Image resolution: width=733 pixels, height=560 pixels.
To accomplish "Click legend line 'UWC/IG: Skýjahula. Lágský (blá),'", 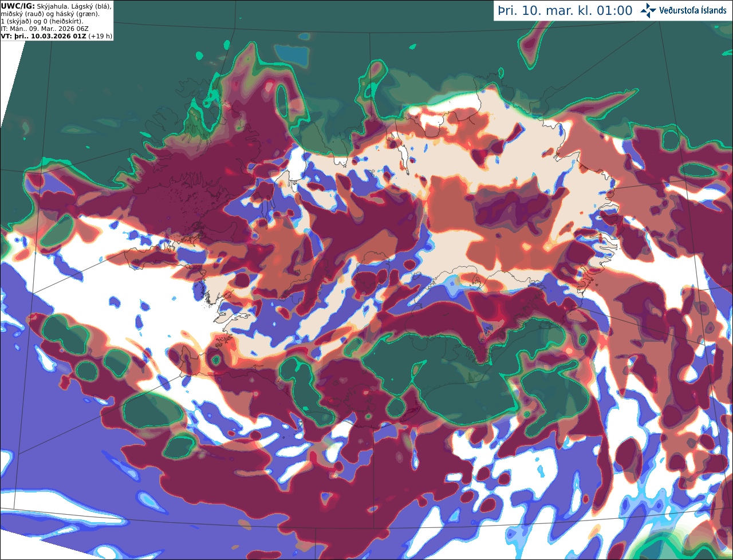I will click(x=56, y=6).
